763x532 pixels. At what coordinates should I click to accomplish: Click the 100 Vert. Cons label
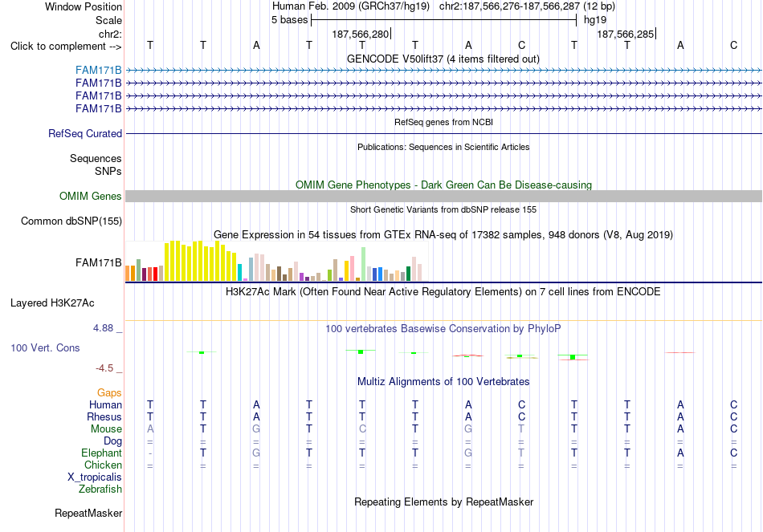click(x=45, y=347)
